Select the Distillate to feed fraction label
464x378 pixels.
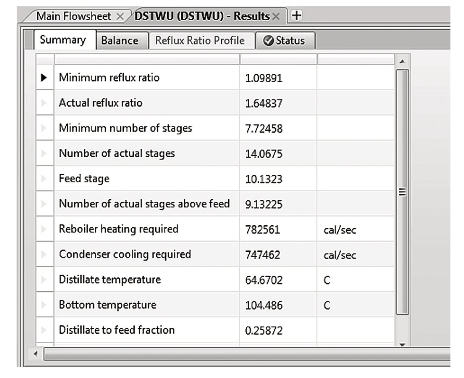[x=117, y=330]
